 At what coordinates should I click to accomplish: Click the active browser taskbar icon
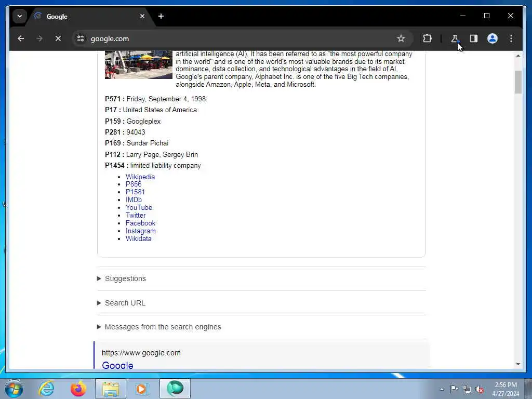click(x=175, y=389)
